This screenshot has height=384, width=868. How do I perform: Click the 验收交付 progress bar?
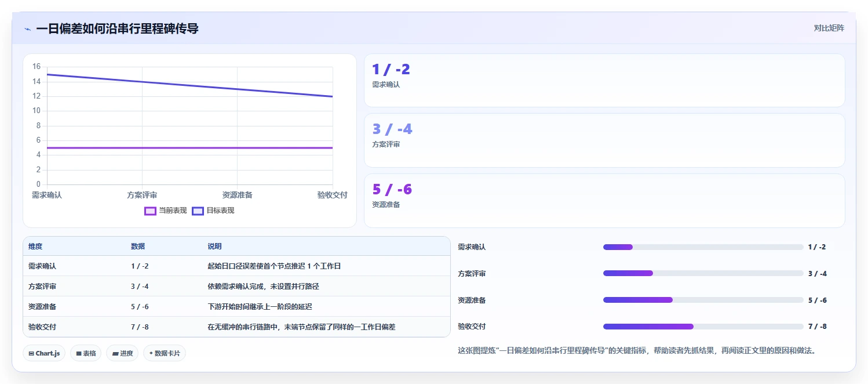703,327
